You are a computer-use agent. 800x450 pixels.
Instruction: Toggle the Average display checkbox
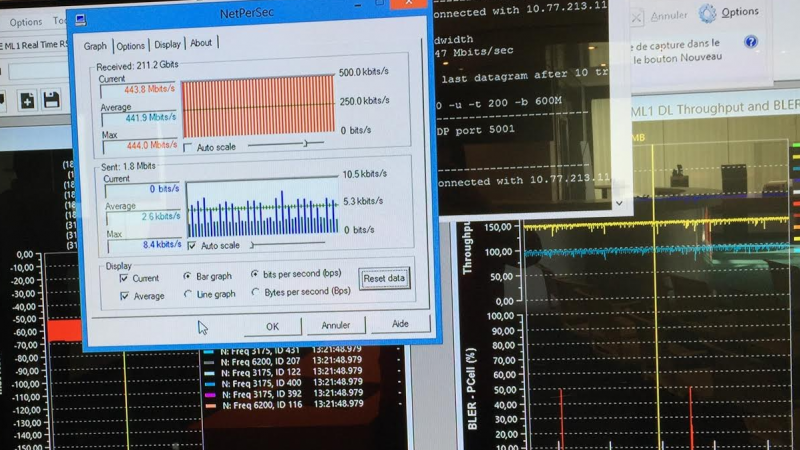click(124, 296)
